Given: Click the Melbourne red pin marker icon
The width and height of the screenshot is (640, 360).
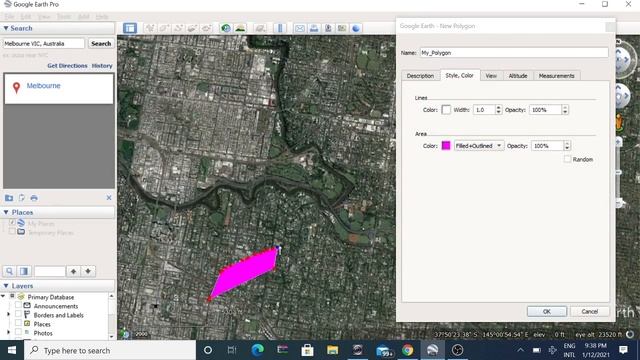Looking at the screenshot, I should pyautogui.click(x=16, y=87).
